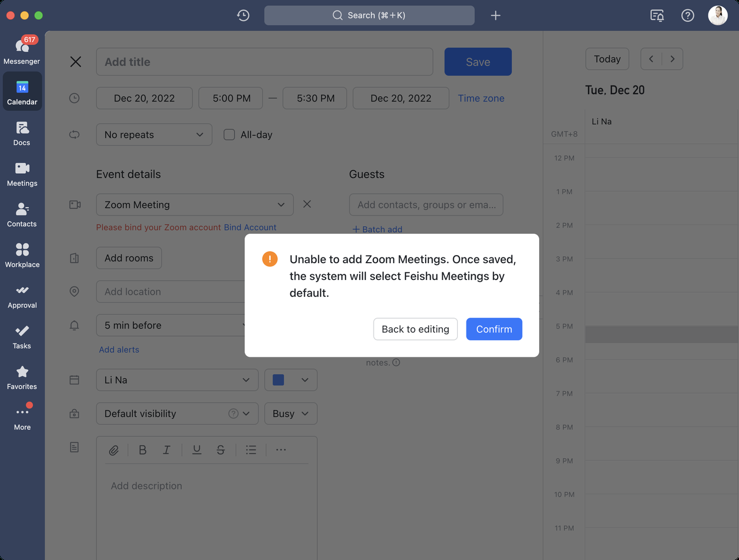The width and height of the screenshot is (739, 560).
Task: Click the history clock icon
Action: pyautogui.click(x=243, y=16)
